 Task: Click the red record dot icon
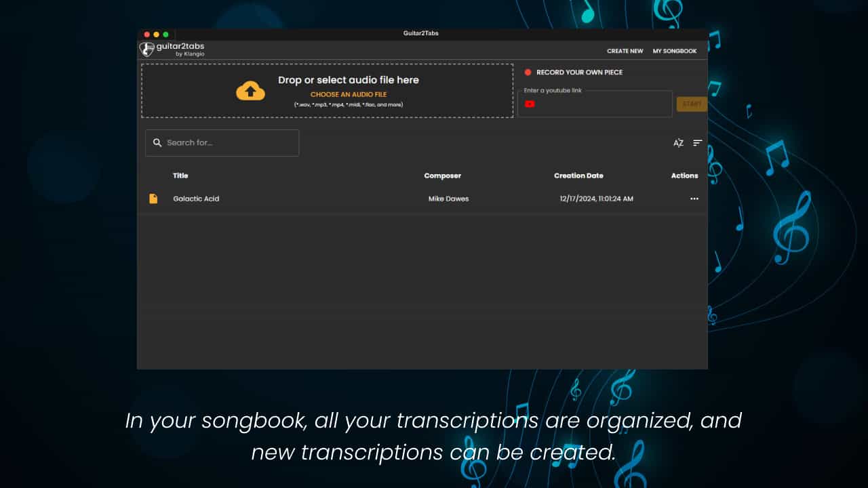click(528, 72)
